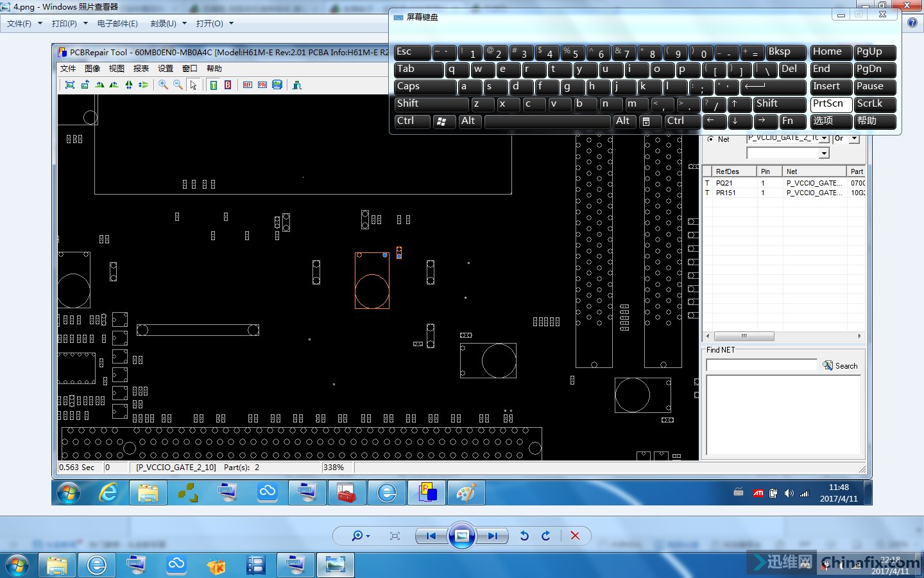Screen dimensions: 924x578
Task: Rotate image clockwise in Photo Viewer
Action: (546, 536)
